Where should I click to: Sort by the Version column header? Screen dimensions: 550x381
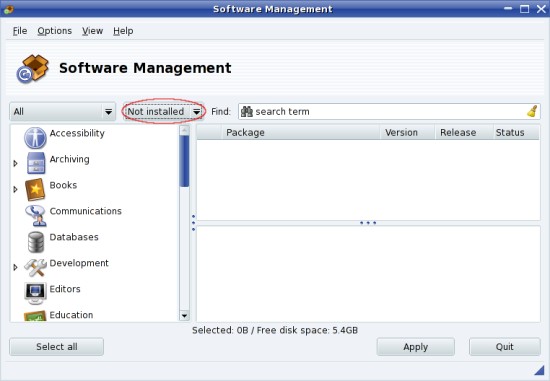408,133
